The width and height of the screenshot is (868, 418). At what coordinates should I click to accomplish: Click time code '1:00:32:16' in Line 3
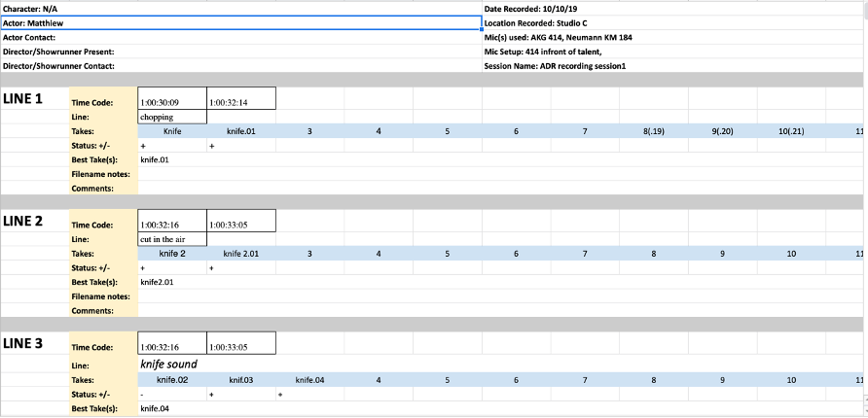tap(172, 343)
